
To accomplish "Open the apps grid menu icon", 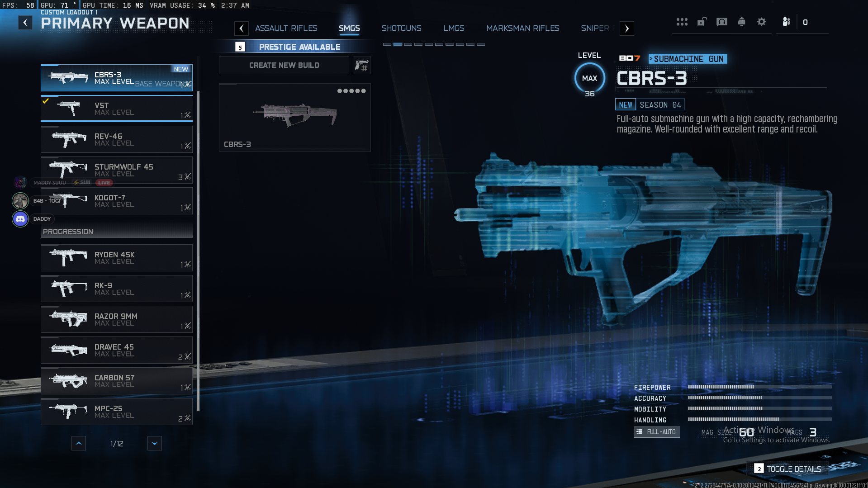I will [682, 22].
